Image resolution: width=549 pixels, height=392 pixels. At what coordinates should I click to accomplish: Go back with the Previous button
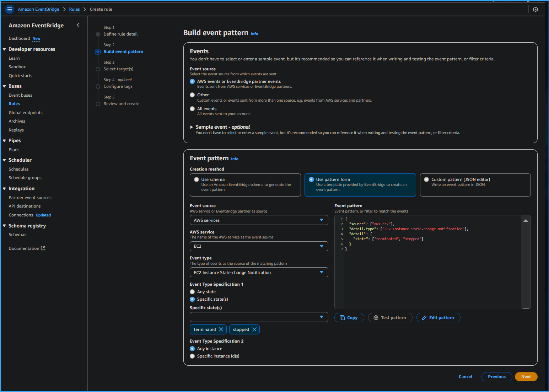[x=496, y=376]
